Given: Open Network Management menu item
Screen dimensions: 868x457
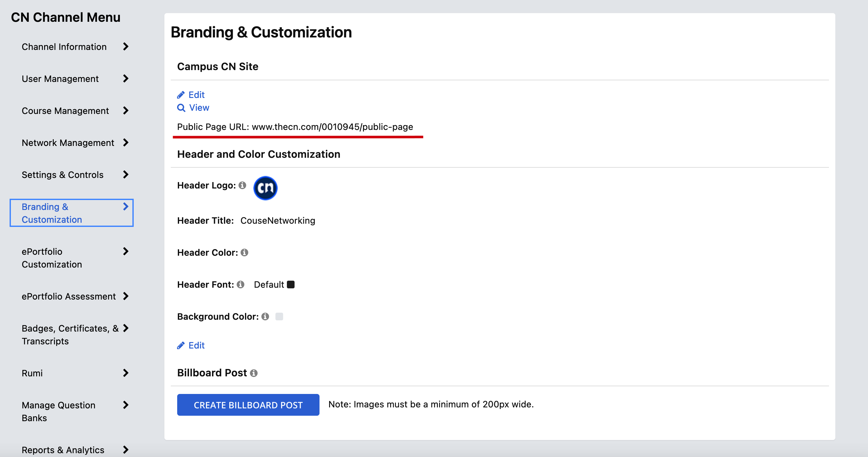Looking at the screenshot, I should click(x=68, y=143).
